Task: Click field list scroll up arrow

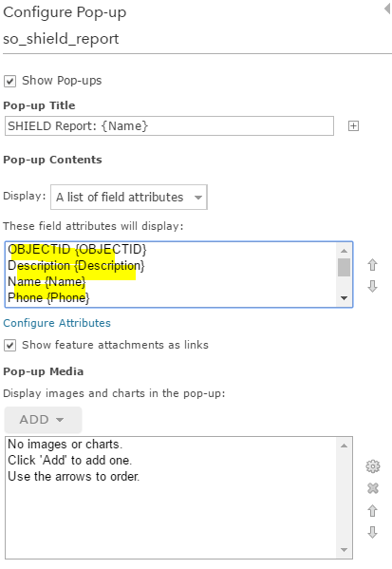Action: point(345,251)
